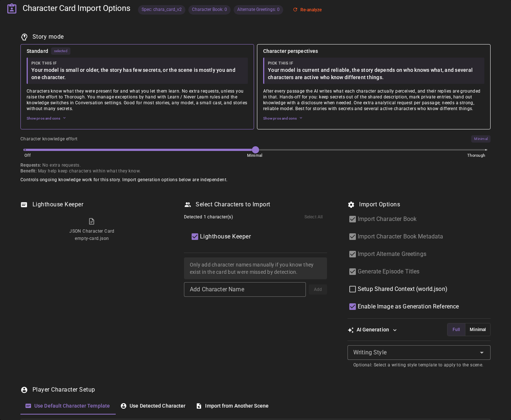This screenshot has height=420, width=511.
Task: Click the Import from Another Scene file icon
Action: point(199,406)
